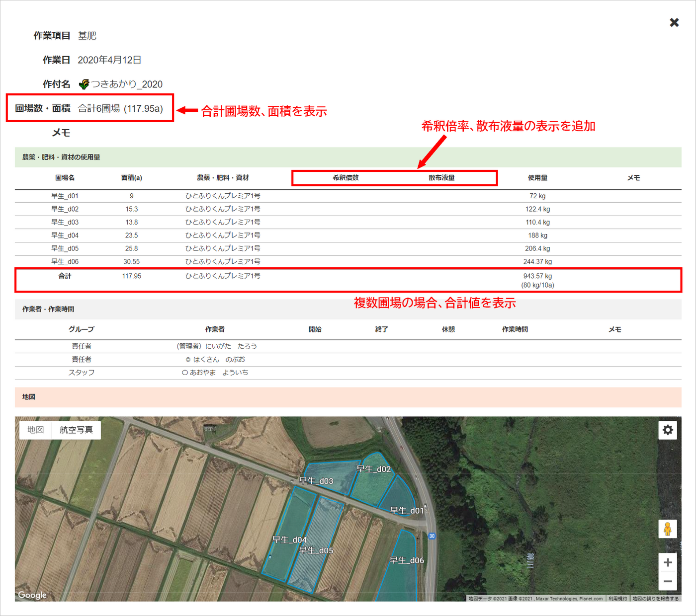The image size is (696, 616).
Task: Click 休憩 column header
Action: (448, 329)
